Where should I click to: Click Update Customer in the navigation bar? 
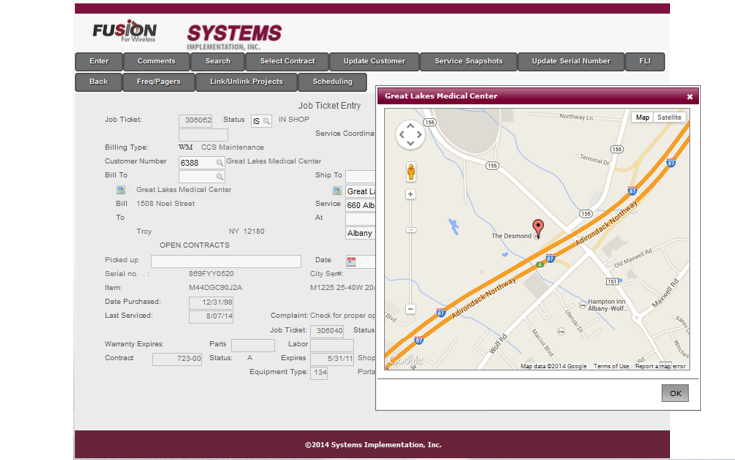374,61
